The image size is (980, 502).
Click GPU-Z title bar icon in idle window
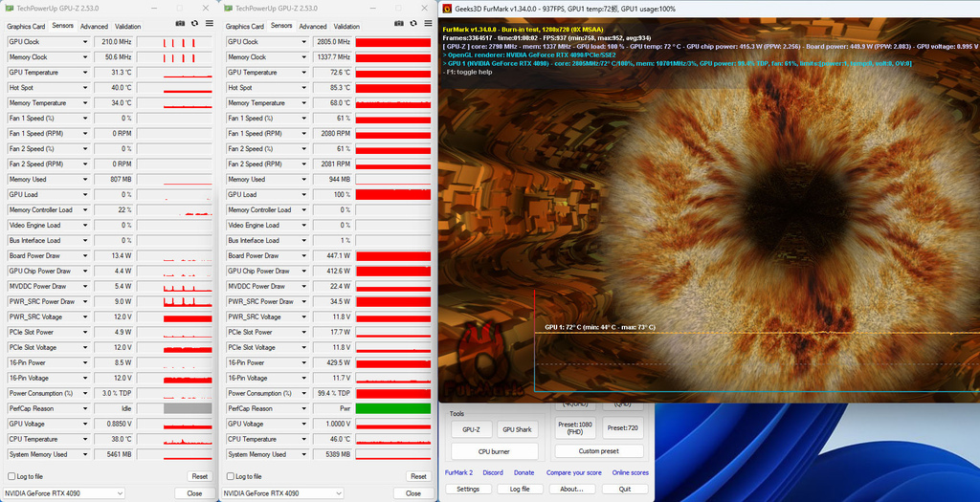point(10,8)
